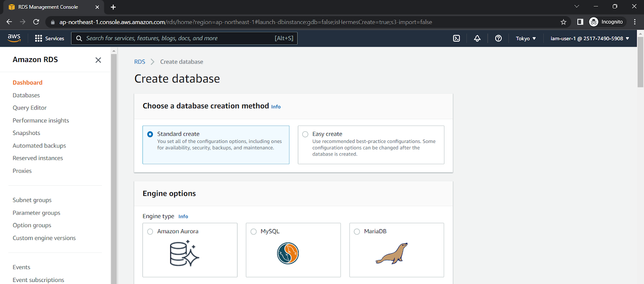Open Info link next to Engine type
The height and width of the screenshot is (284, 644).
[x=183, y=216]
